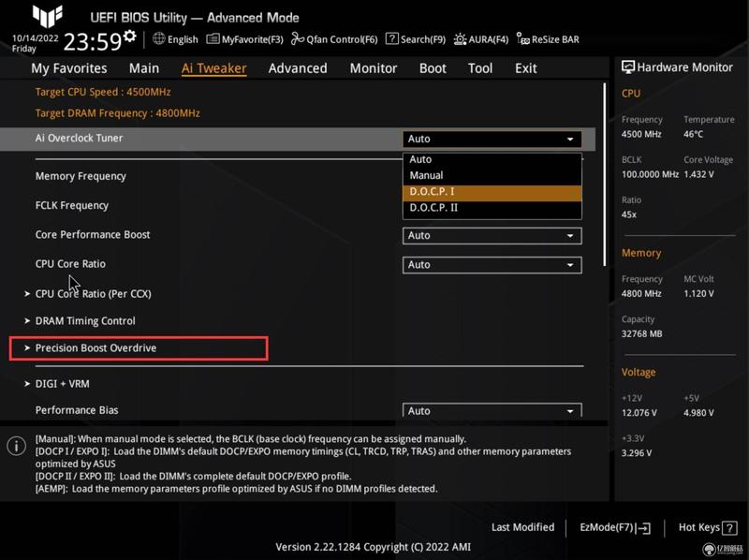The width and height of the screenshot is (749, 560).
Task: Click the info circle icon in help area
Action: pyautogui.click(x=16, y=446)
